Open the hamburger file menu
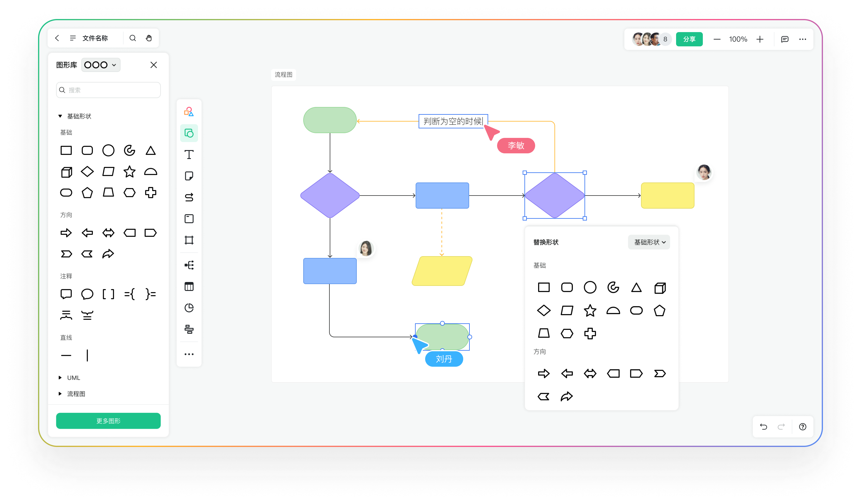The image size is (861, 504). [73, 38]
